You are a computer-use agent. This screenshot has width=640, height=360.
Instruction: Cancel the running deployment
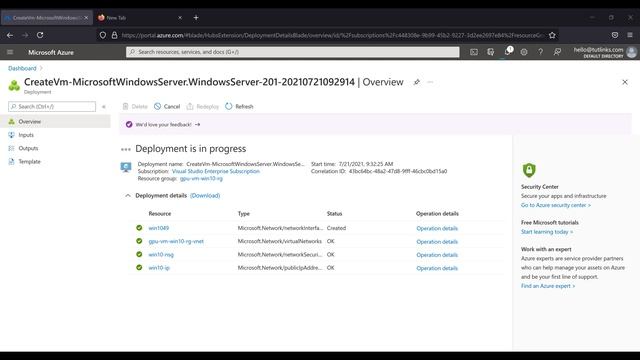coord(167,107)
